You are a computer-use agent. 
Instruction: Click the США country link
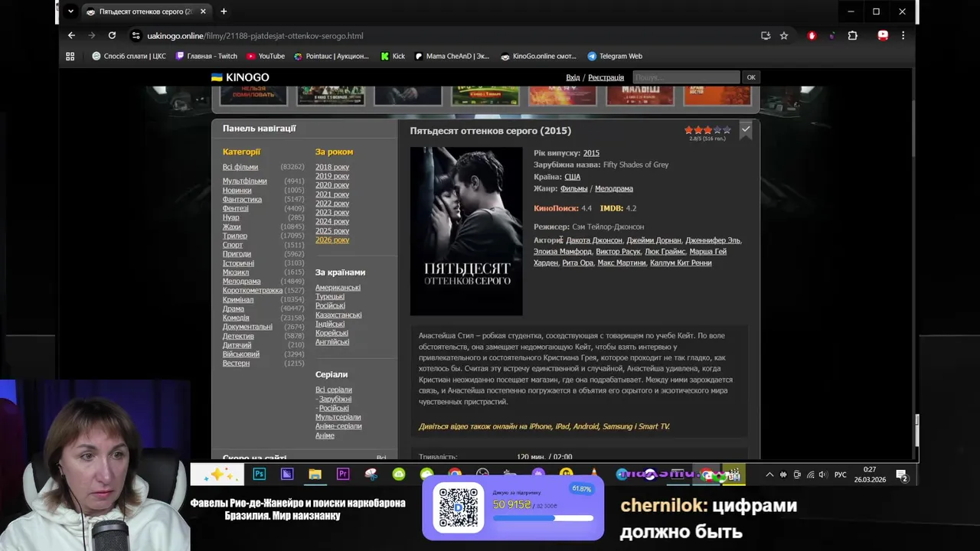tap(573, 177)
